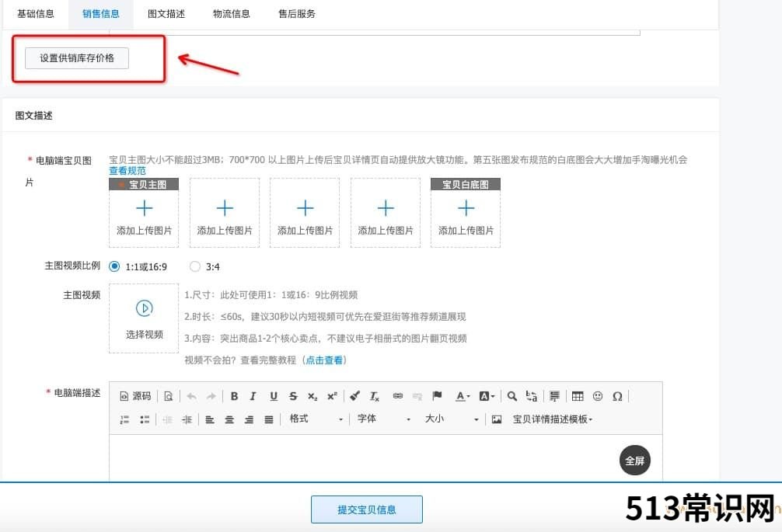Open the 物流信息 tab
This screenshot has height=532, width=782.
coord(232,14)
